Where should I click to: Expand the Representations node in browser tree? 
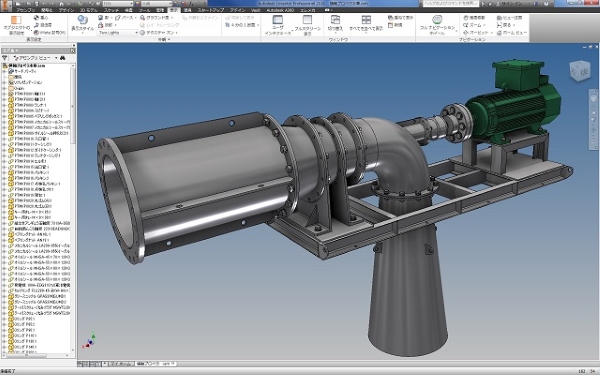(x=4, y=82)
